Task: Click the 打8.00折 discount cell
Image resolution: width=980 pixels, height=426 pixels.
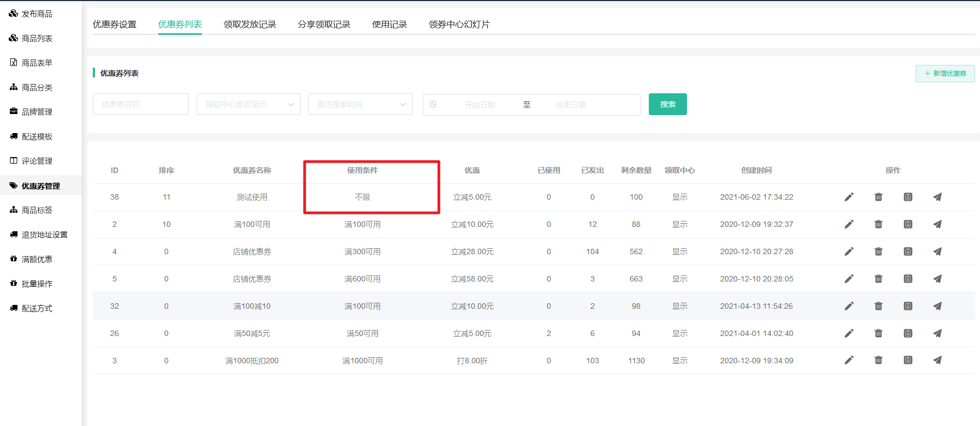Action: click(x=472, y=361)
